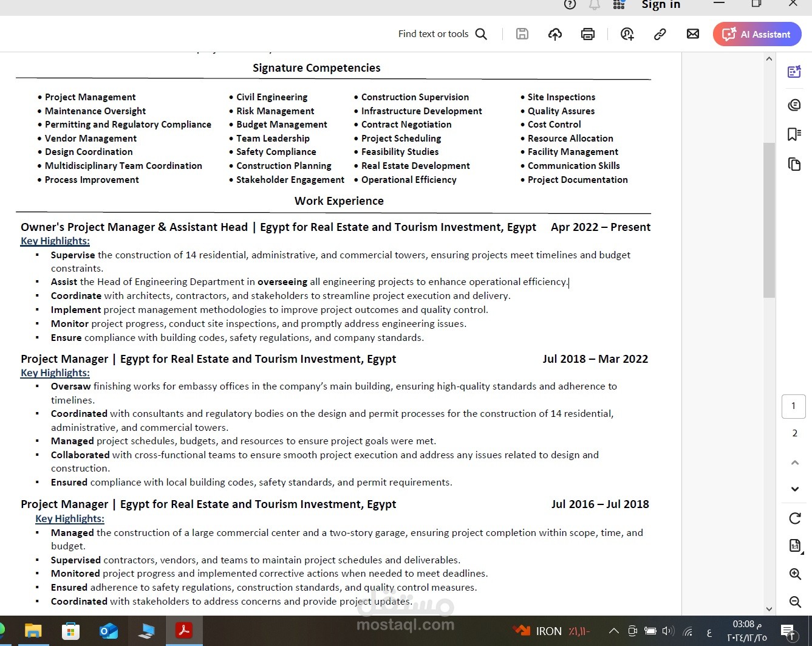Viewport: 812px width, 646px height.
Task: Click the Site Inspections competency
Action: click(x=561, y=97)
